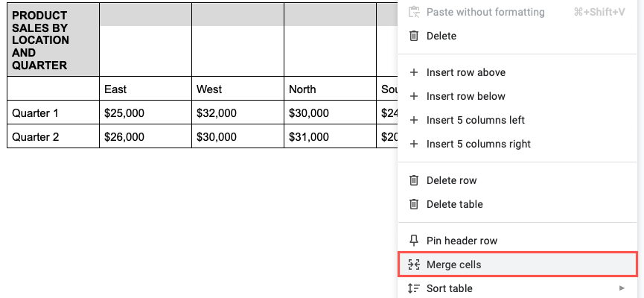This screenshot has width=644, height=298.
Task: Click the pin icon for Pin header row
Action: 414,241
